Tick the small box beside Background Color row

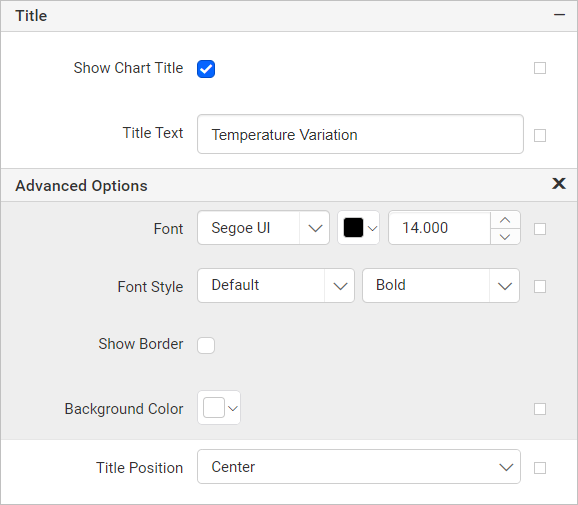[540, 409]
